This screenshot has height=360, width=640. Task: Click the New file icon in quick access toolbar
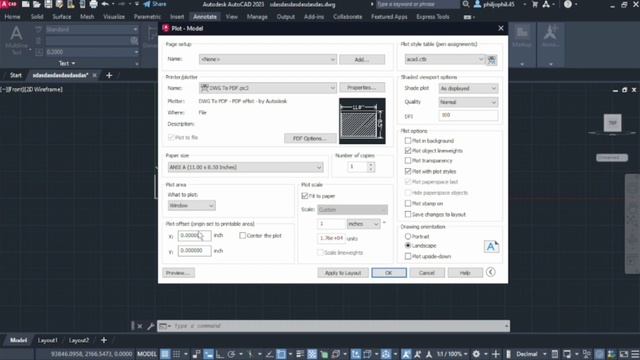point(25,4)
